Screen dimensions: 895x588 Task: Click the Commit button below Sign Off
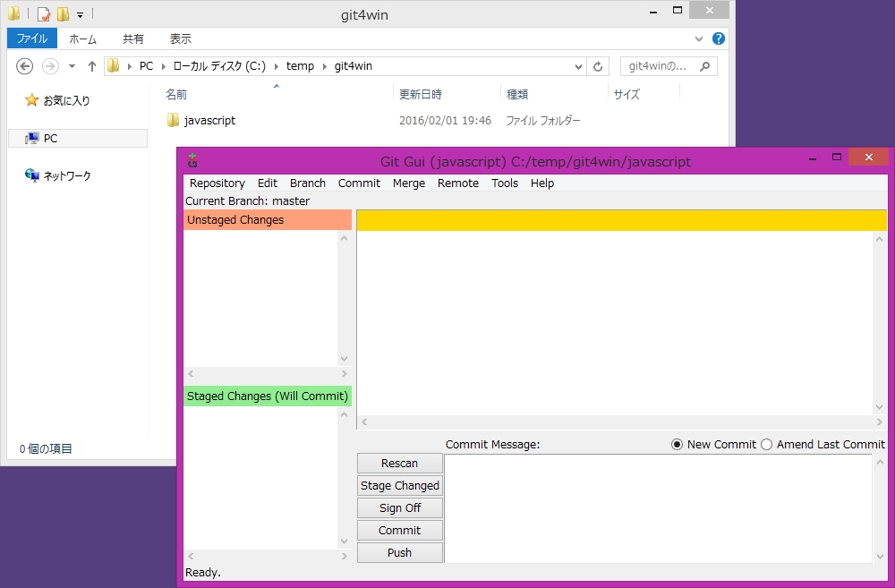(399, 530)
